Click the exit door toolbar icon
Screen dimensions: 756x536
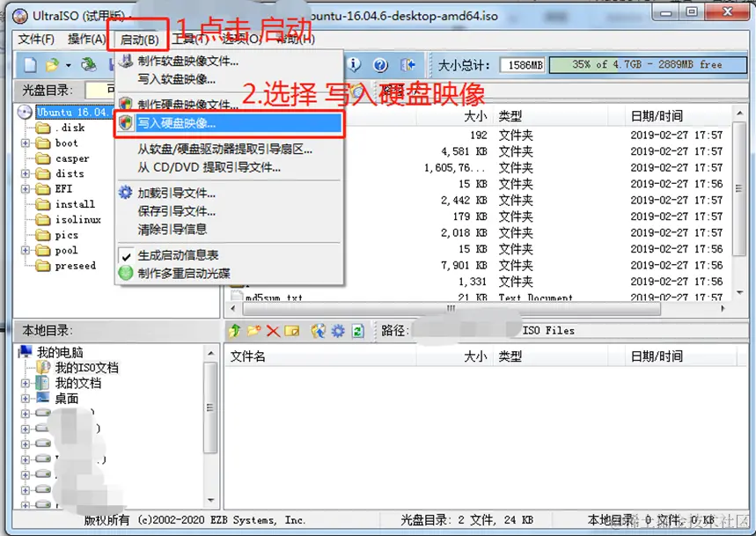pos(407,64)
